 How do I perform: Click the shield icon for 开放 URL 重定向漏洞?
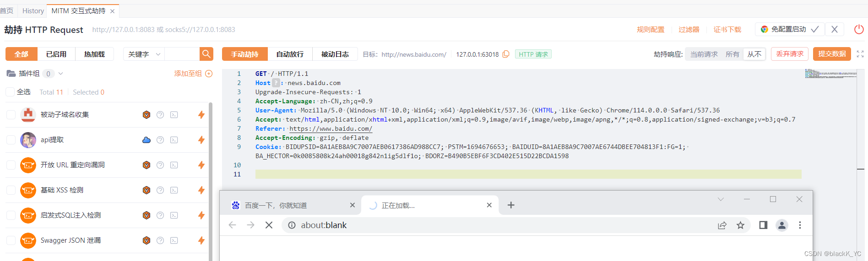click(146, 165)
